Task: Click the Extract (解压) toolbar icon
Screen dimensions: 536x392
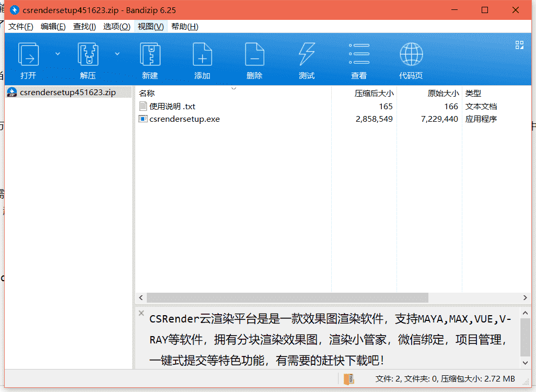Action: click(x=88, y=54)
